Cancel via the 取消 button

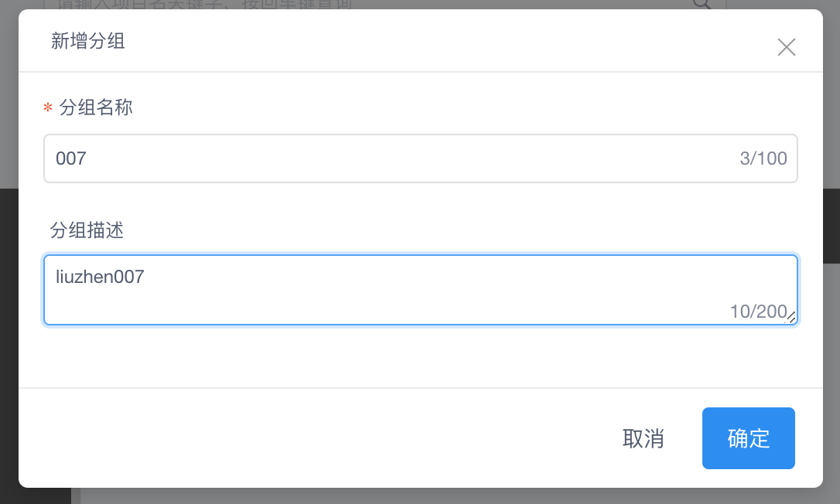coord(643,439)
